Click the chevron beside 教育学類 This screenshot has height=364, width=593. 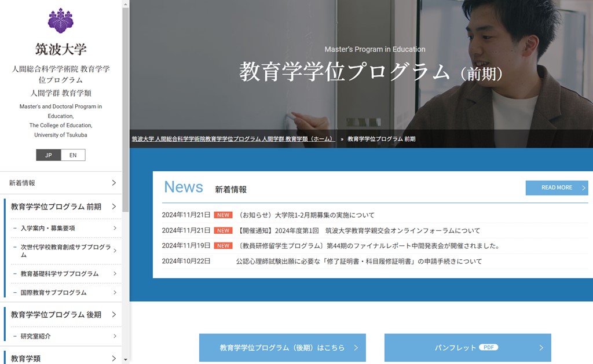pyautogui.click(x=114, y=358)
